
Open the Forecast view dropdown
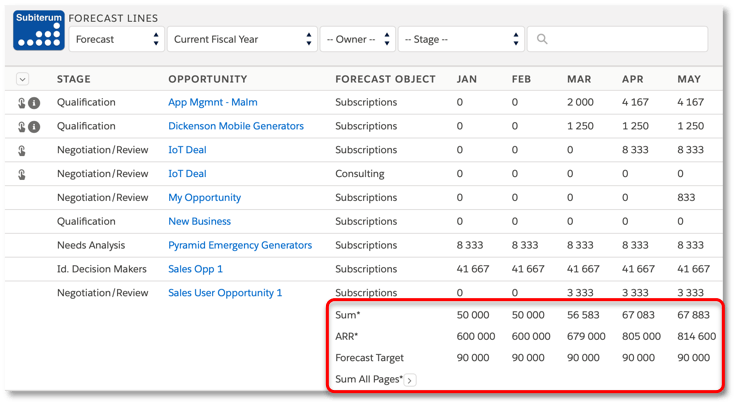click(117, 39)
